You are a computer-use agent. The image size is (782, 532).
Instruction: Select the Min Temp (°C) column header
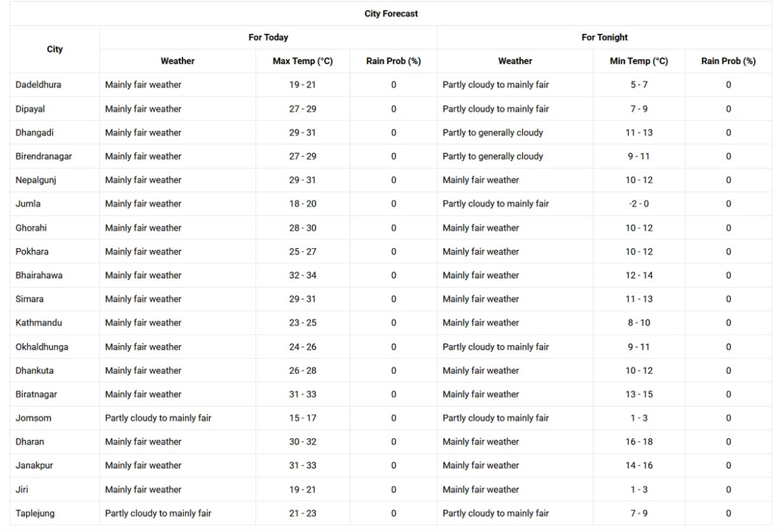[x=639, y=61]
